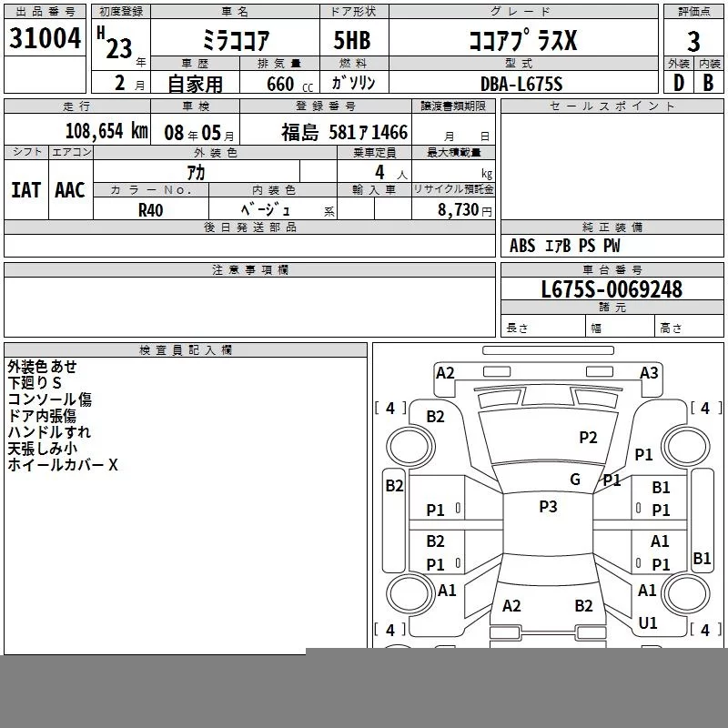
Task: Click the U1 damage mark on diagram
Action: click(648, 623)
